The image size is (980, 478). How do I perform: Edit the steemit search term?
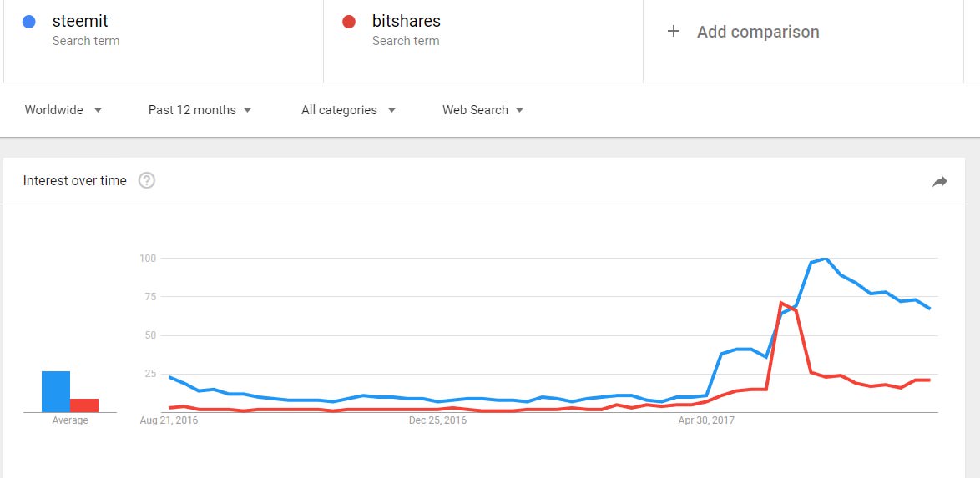[80, 21]
